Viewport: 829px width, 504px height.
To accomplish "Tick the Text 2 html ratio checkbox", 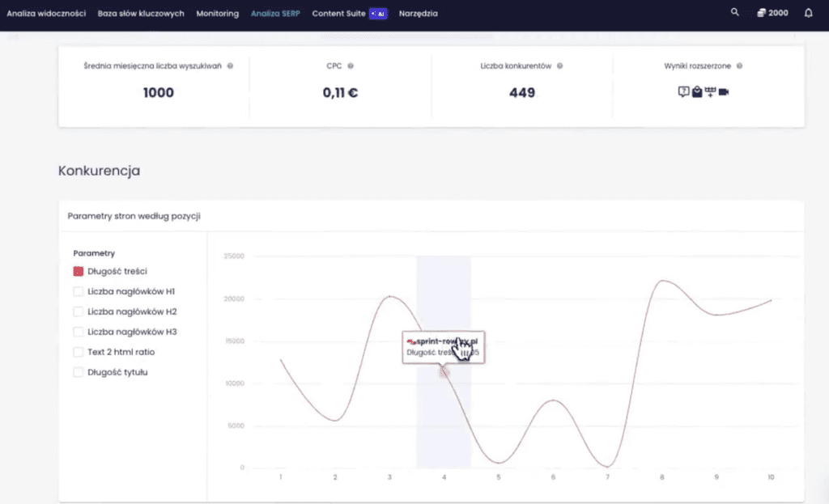I will point(79,352).
